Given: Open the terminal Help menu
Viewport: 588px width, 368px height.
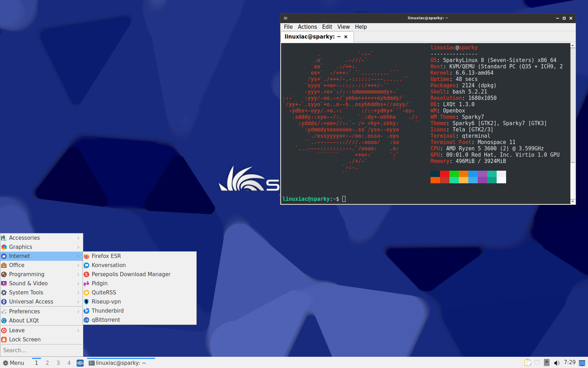Looking at the screenshot, I should tap(361, 27).
